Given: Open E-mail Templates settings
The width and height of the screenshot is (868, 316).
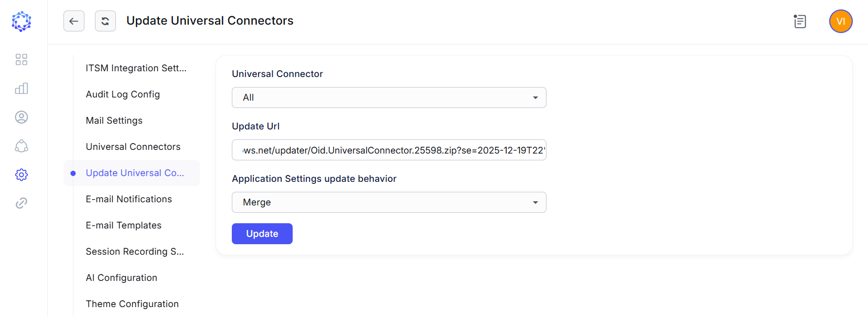Looking at the screenshot, I should pos(124,225).
